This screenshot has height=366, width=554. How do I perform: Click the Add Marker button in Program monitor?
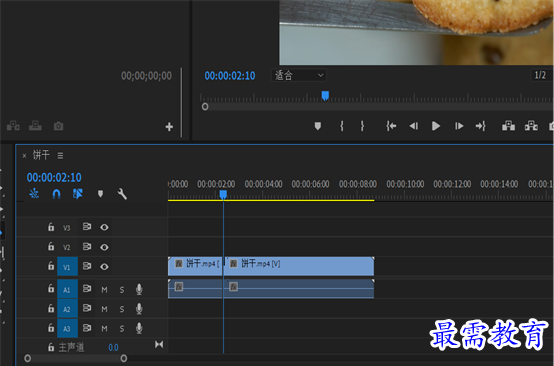tap(318, 126)
